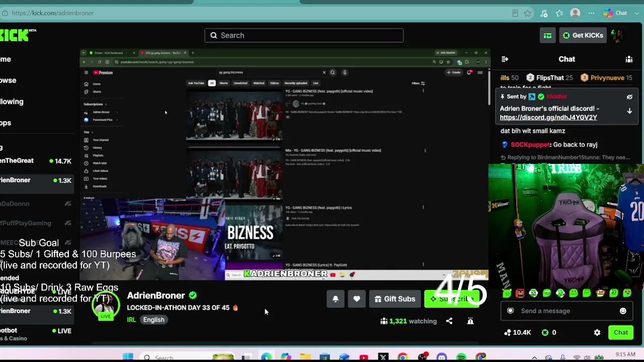Click the green Chat send button
644x362 pixels.
621,333
